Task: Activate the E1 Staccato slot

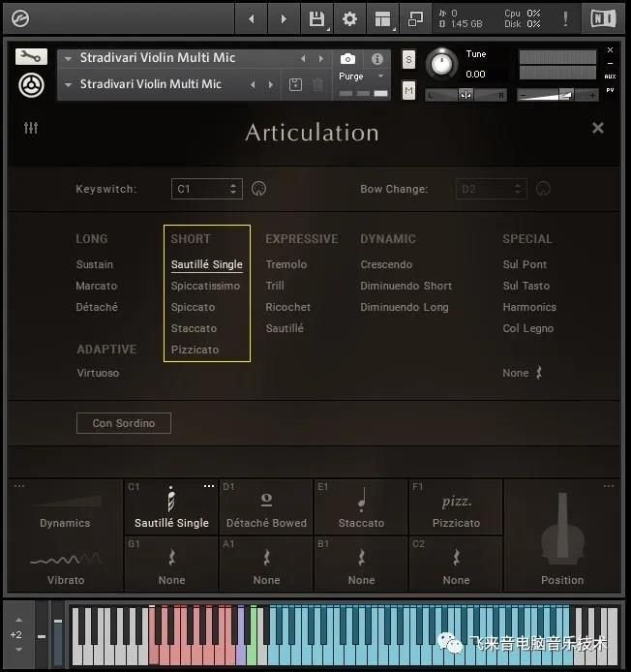Action: [361, 506]
